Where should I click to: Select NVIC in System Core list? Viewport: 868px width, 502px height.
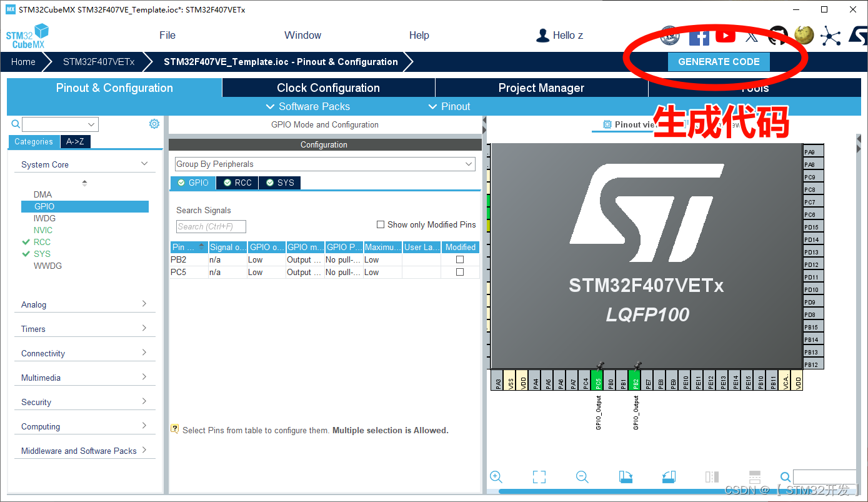[x=43, y=230]
